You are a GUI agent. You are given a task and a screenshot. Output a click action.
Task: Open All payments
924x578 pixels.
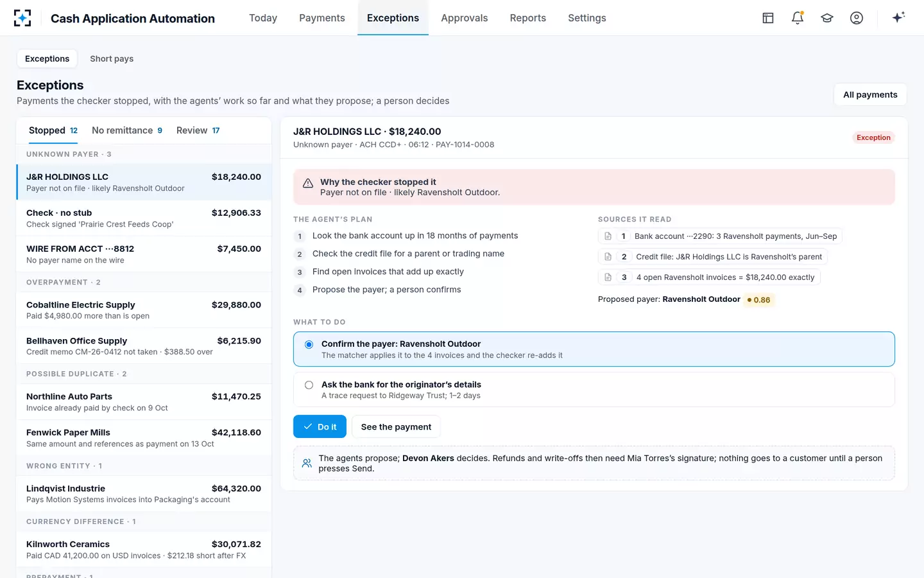point(870,94)
